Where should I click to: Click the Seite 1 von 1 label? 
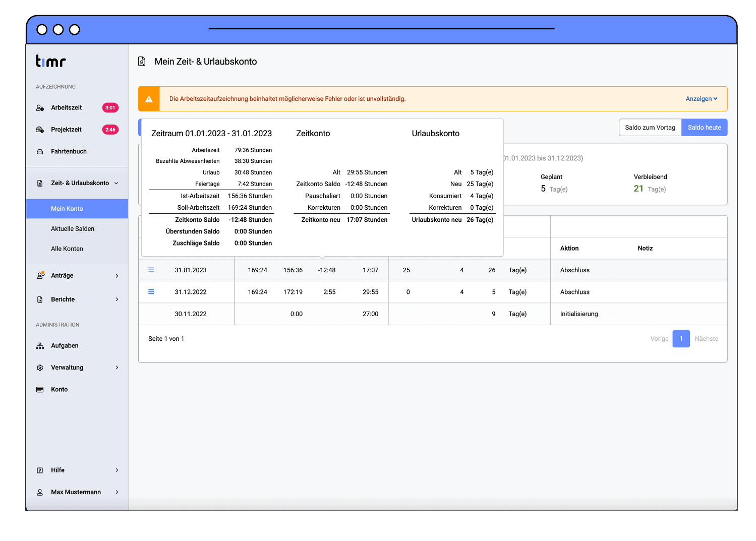point(166,339)
